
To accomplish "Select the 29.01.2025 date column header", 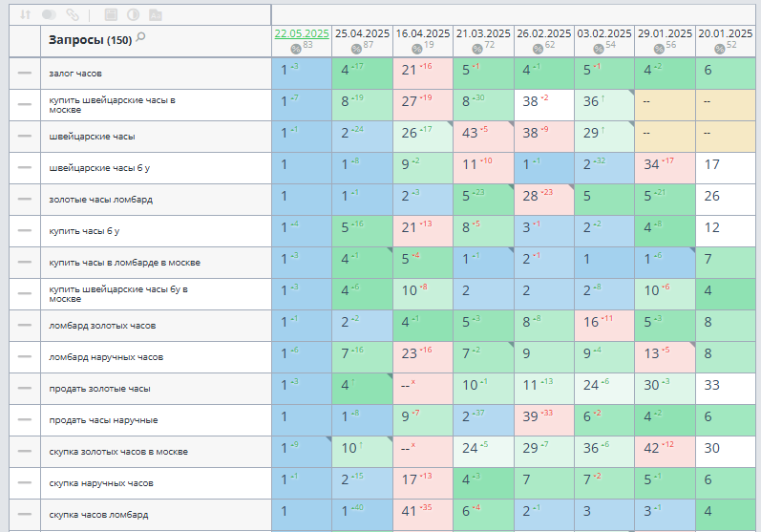I will tap(665, 33).
